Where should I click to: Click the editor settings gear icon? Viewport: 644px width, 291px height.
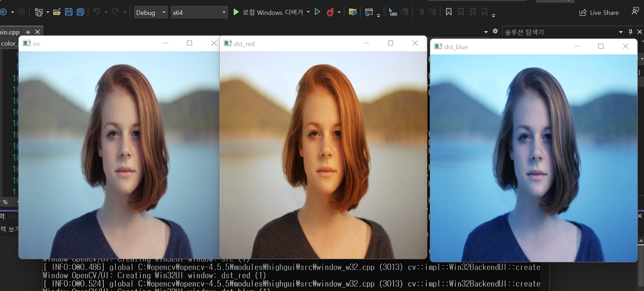(495, 31)
